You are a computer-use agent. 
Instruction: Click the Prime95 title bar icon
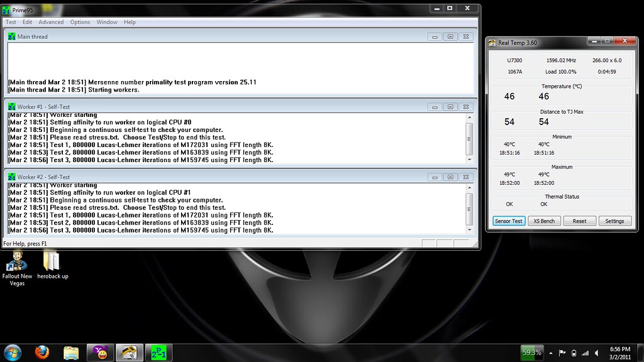pos(6,10)
